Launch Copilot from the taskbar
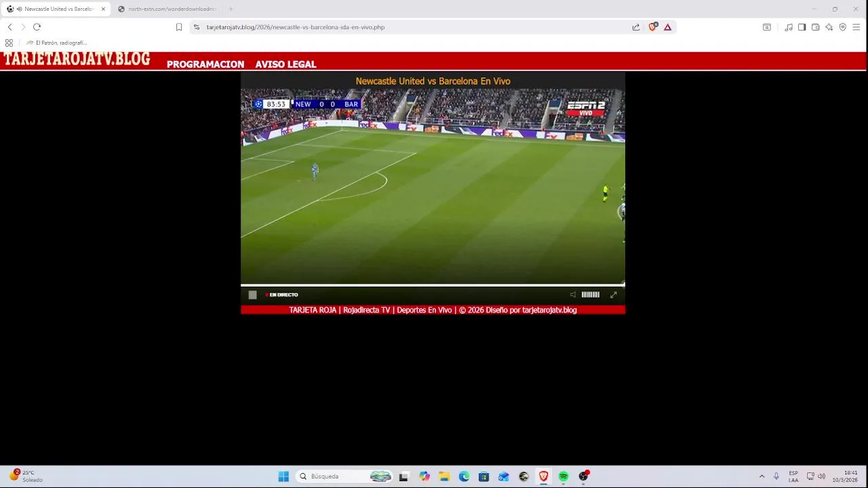Screen dimensions: 868x488 tap(425, 476)
